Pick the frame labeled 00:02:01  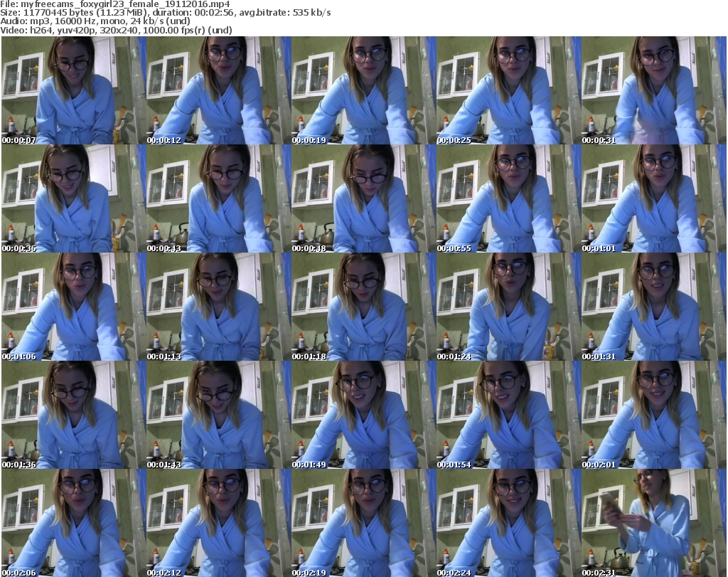click(x=654, y=415)
